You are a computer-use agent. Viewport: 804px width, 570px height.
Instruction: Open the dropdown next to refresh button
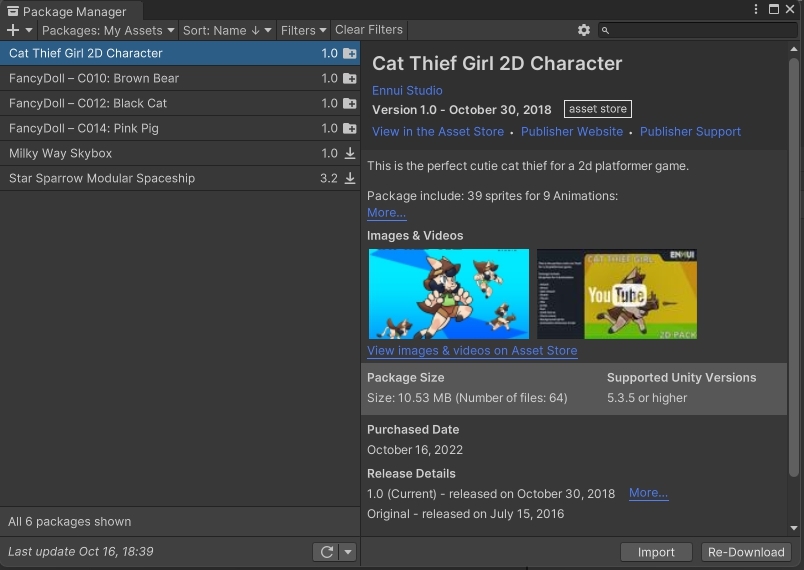point(348,552)
